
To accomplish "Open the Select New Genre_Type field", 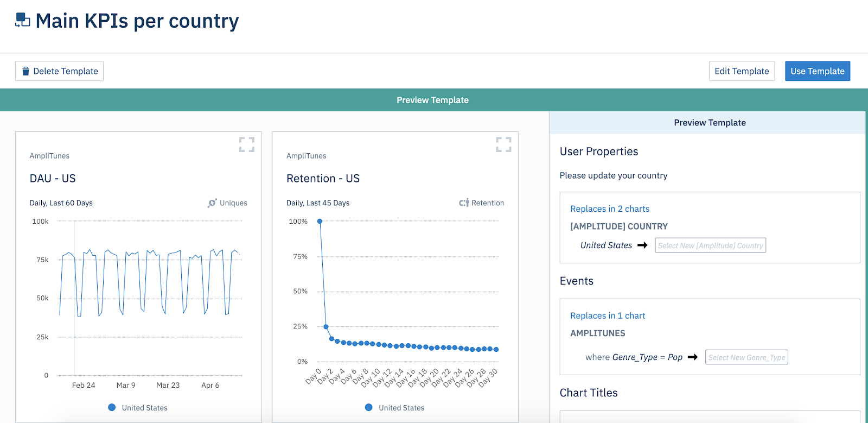I will pyautogui.click(x=746, y=357).
